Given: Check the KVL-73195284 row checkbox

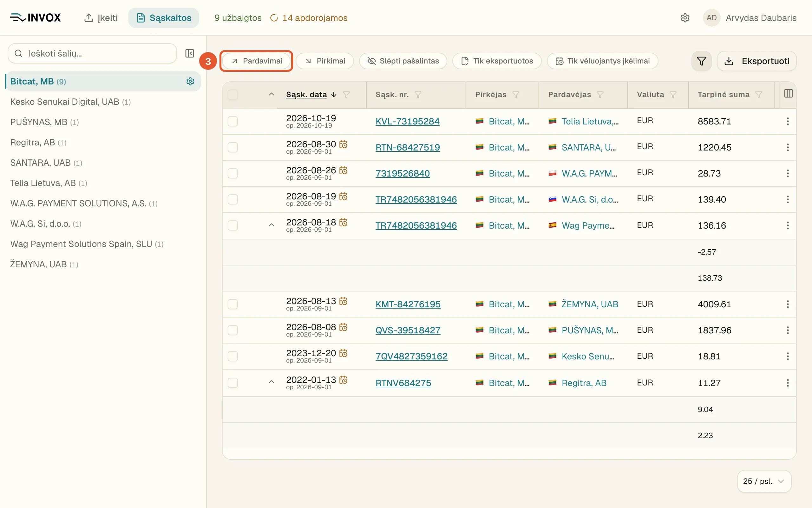Looking at the screenshot, I should (x=233, y=121).
